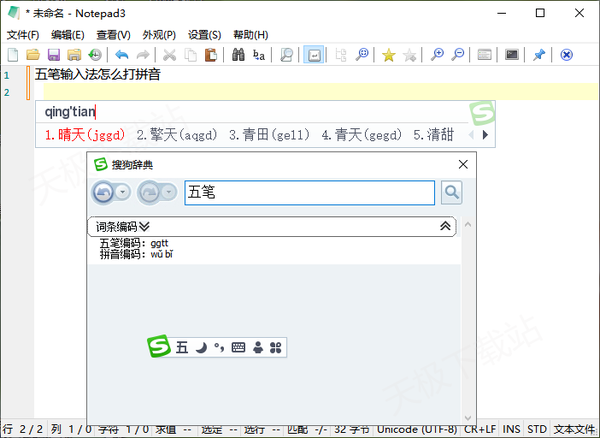Image resolution: width=600 pixels, height=438 pixels.
Task: Click the Save As toolbar icon
Action: click(74, 55)
